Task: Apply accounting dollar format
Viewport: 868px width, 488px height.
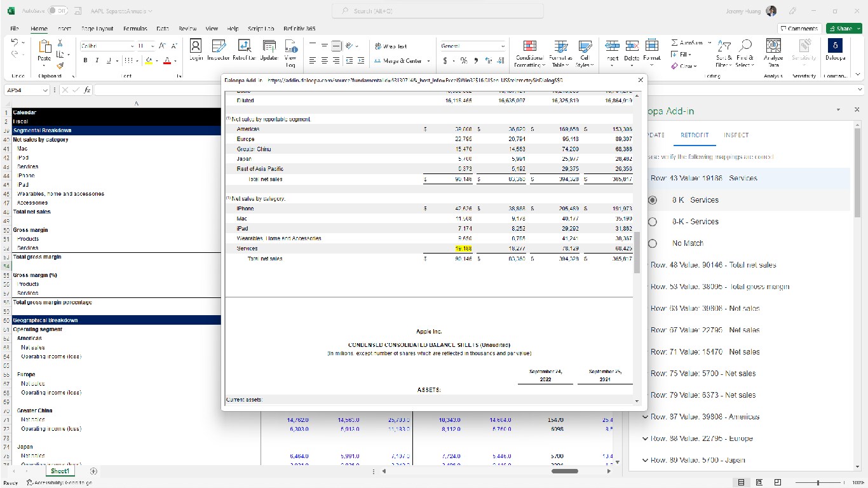Action: (445, 61)
